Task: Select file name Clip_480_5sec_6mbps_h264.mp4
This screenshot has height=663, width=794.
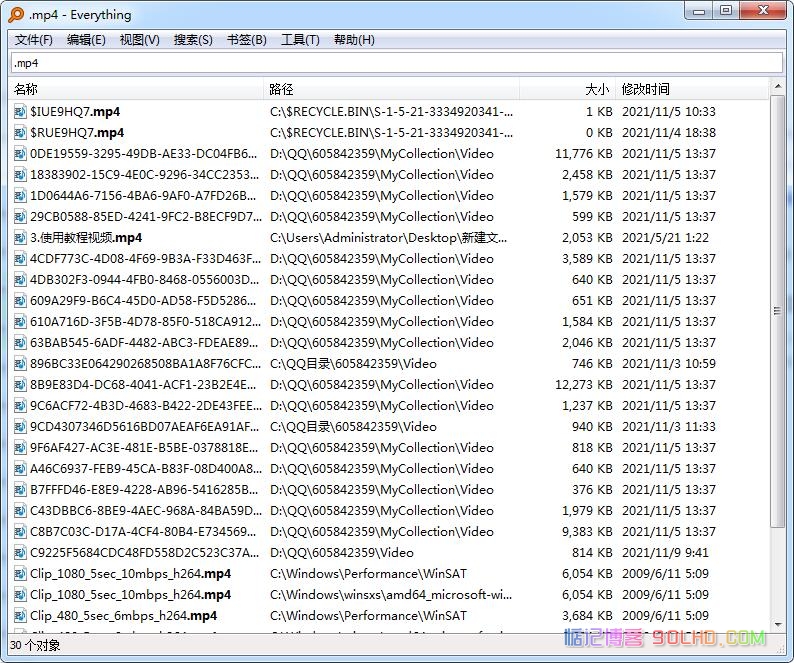Action: 124,616
